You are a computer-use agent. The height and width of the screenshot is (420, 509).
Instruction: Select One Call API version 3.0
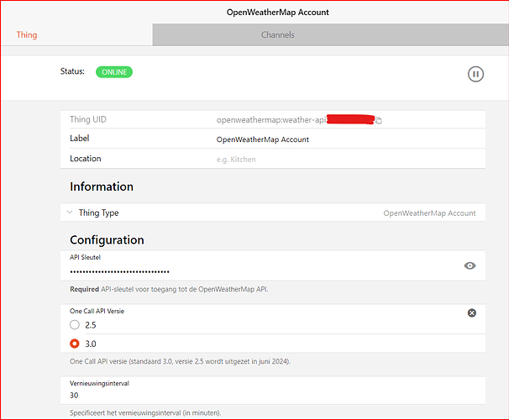76,343
